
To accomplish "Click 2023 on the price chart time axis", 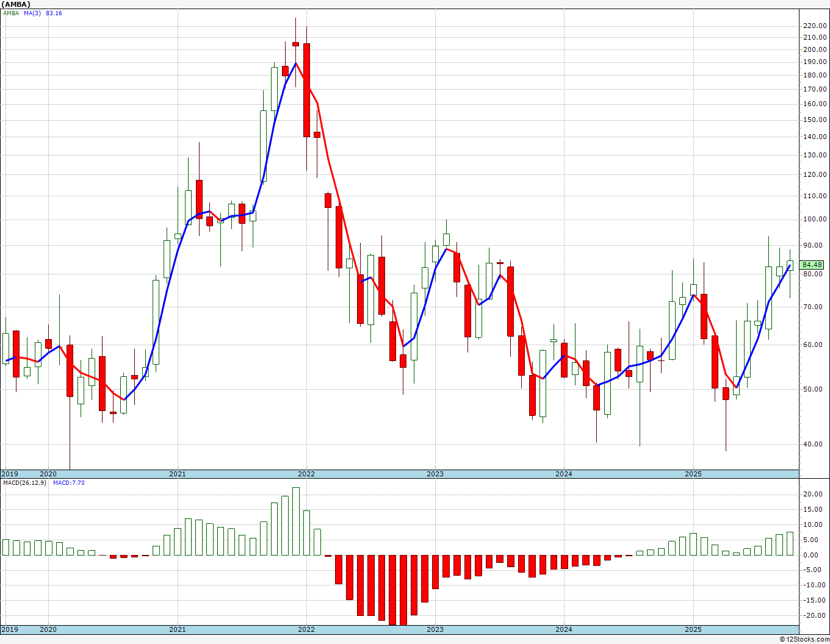I will (435, 474).
